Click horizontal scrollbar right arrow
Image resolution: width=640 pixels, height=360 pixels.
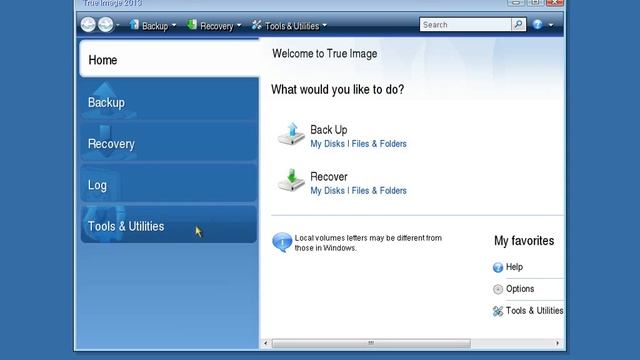point(558,343)
